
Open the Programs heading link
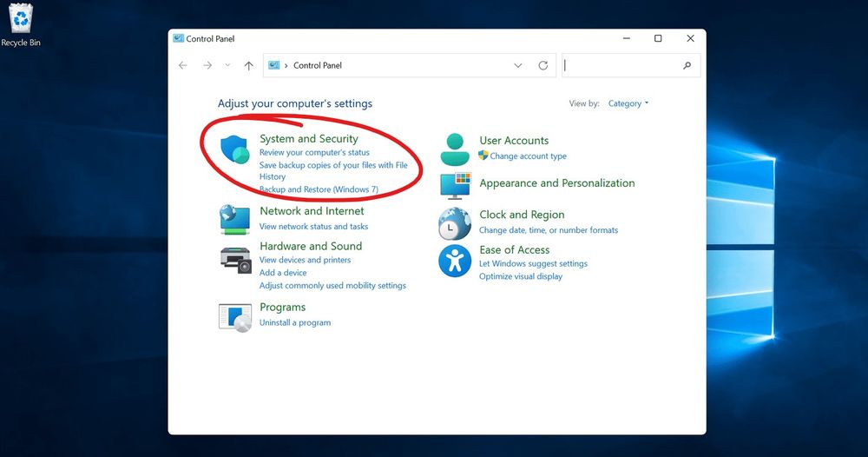(x=282, y=307)
